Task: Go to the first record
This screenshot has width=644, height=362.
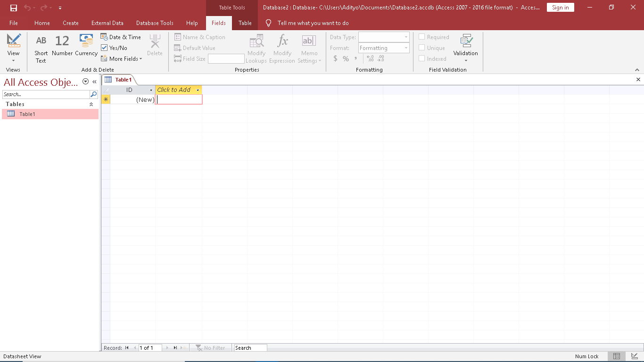Action: tap(127, 348)
